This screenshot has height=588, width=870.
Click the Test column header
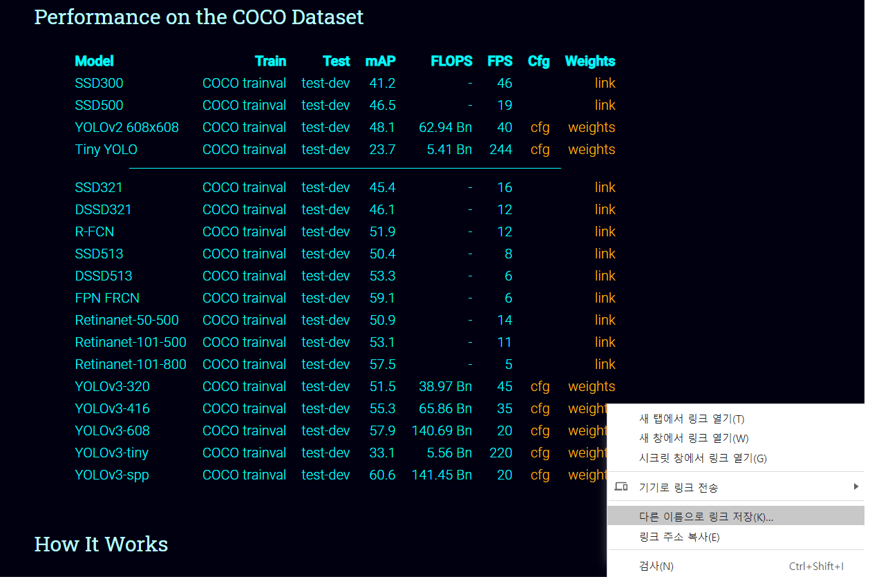coord(337,61)
